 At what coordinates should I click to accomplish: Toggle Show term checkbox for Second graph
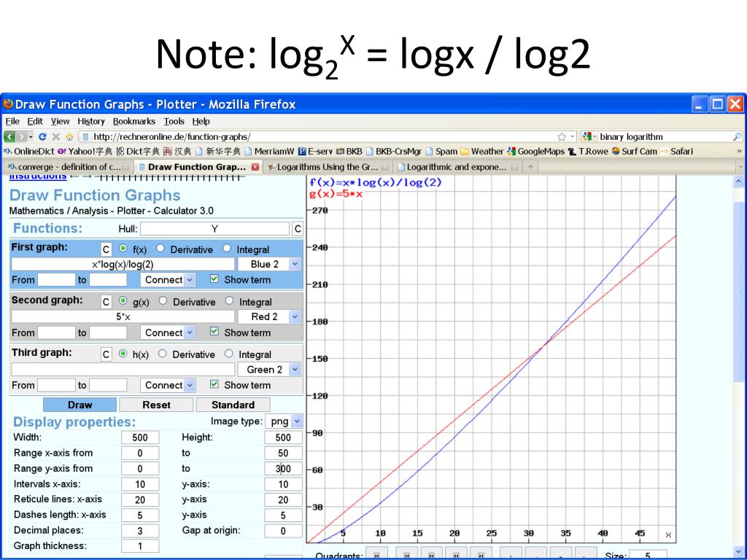(x=214, y=332)
